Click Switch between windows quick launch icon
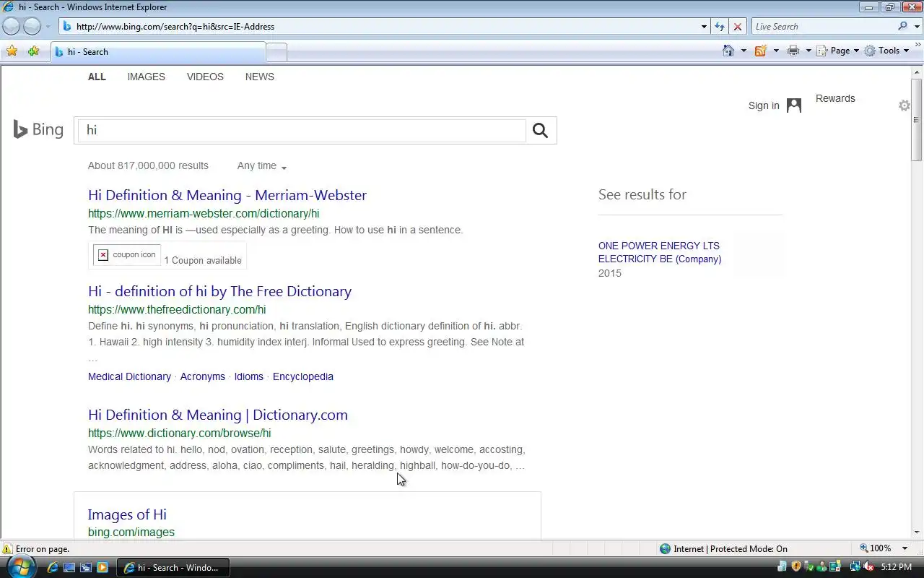Image resolution: width=924 pixels, height=578 pixels. click(85, 568)
